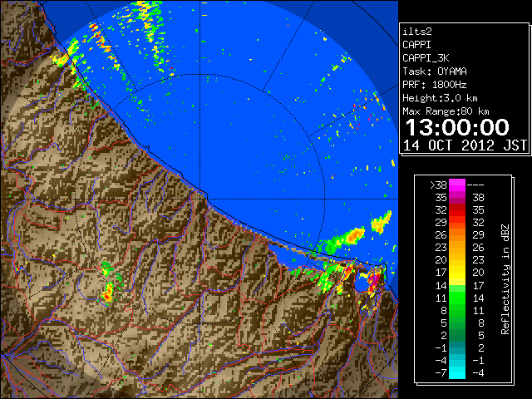
Task: Click the yellow-orange echo cell offshore in the east
Action: click(354, 236)
